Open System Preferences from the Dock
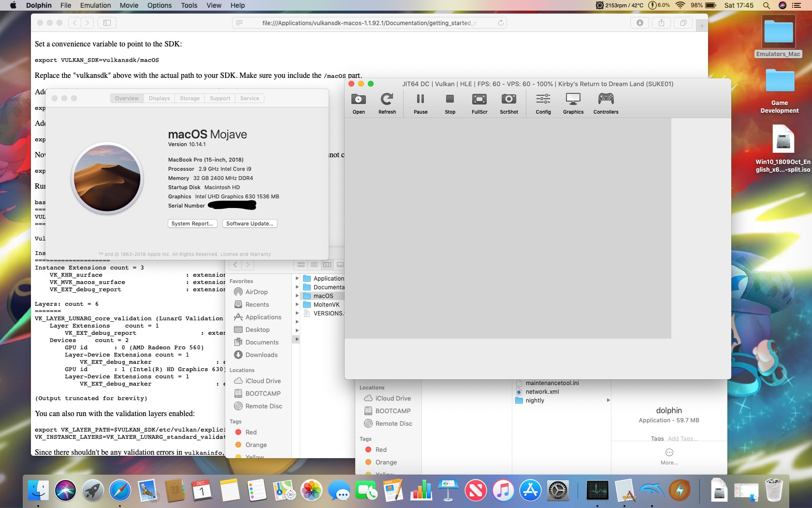 558,491
